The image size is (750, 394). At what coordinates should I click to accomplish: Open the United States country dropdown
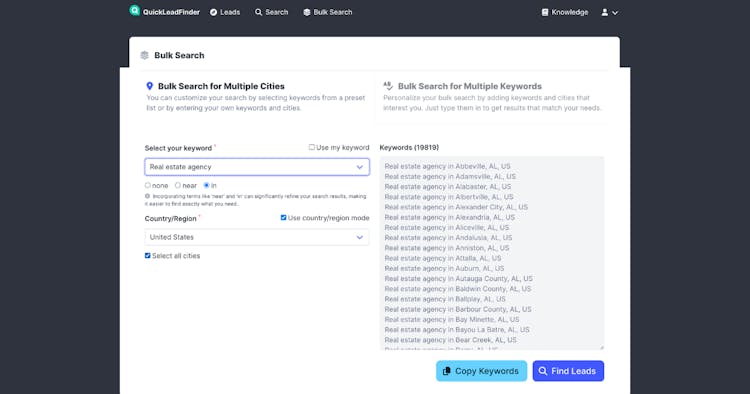tap(257, 237)
